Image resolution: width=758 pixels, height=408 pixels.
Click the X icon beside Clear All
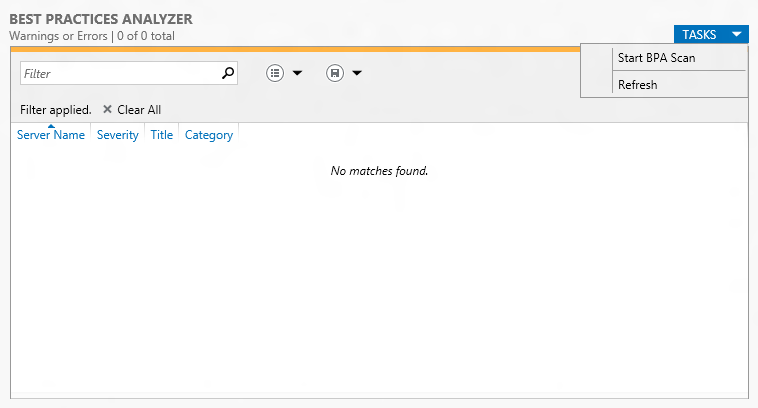[107, 109]
